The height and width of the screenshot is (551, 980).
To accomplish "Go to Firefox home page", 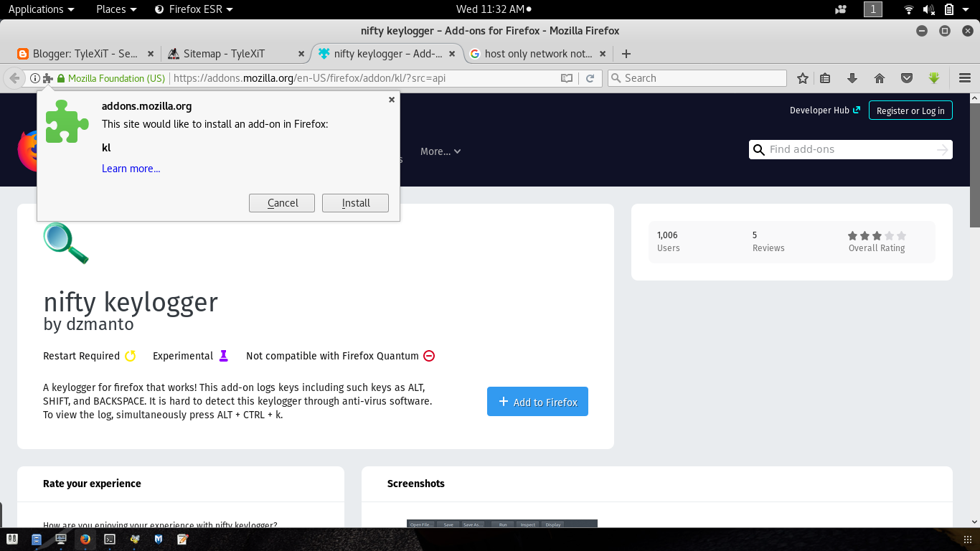I will click(x=880, y=78).
